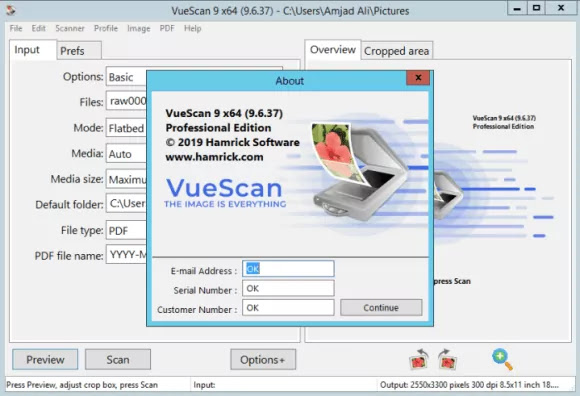580x396 pixels.
Task: Click 'Professional Edition' text in About dialog
Action: pos(218,128)
